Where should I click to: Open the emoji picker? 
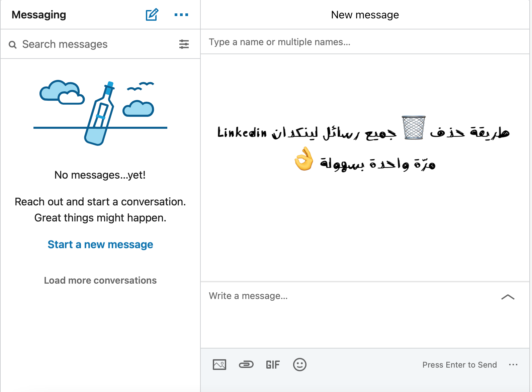coord(300,365)
